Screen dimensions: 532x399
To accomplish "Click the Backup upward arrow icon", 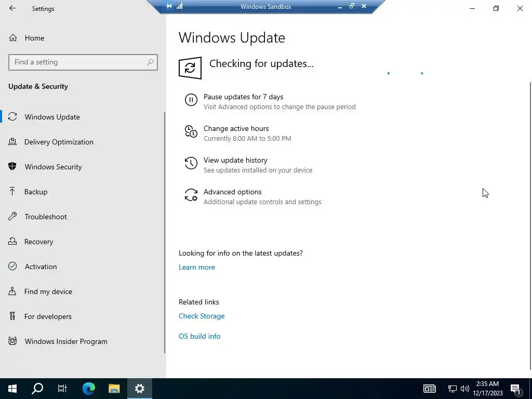I will coord(12,191).
